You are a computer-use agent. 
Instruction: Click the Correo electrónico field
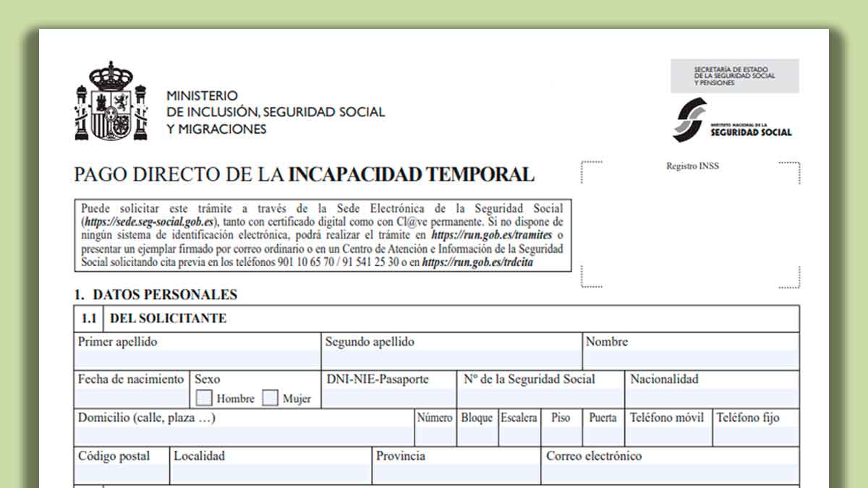pos(670,474)
